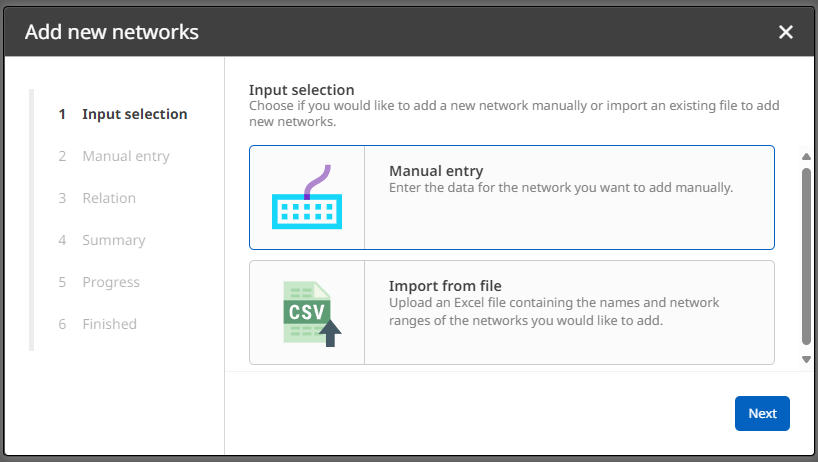Click the CSV file import icon
This screenshot has width=818, height=462.
(307, 313)
